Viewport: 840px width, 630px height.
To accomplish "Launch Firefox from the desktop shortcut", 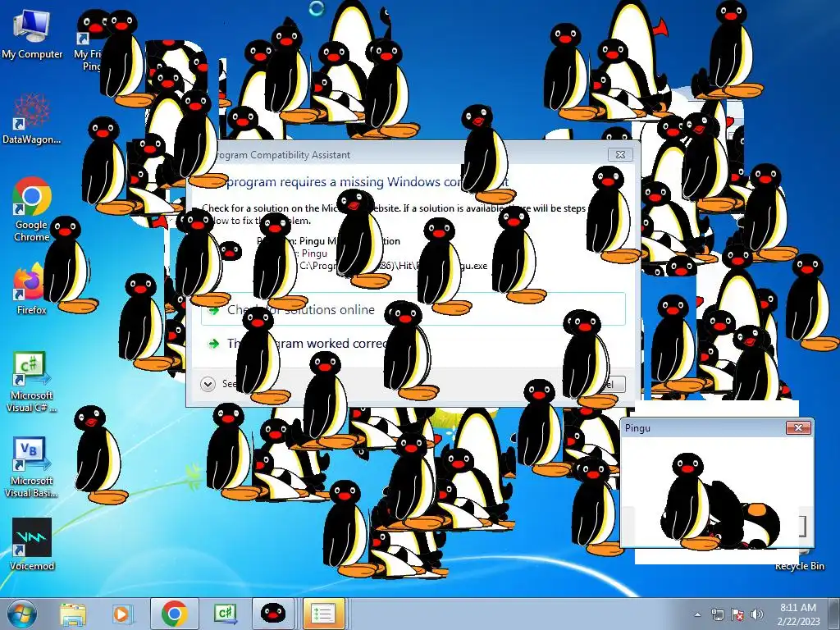I will point(30,290).
